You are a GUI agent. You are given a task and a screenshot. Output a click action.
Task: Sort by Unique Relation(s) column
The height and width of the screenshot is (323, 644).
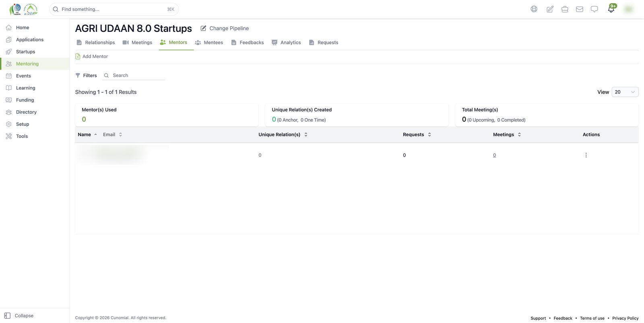[x=283, y=135]
